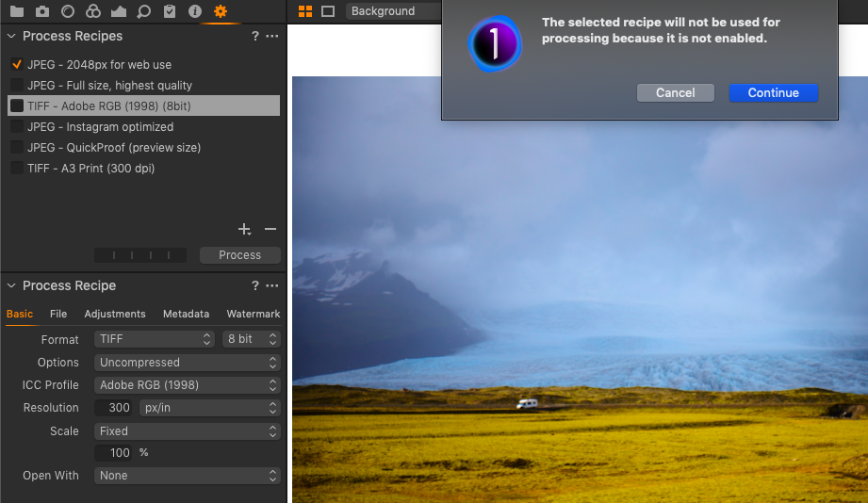Image resolution: width=868 pixels, height=503 pixels.
Task: Click Cancel in the warning dialog
Action: point(676,93)
